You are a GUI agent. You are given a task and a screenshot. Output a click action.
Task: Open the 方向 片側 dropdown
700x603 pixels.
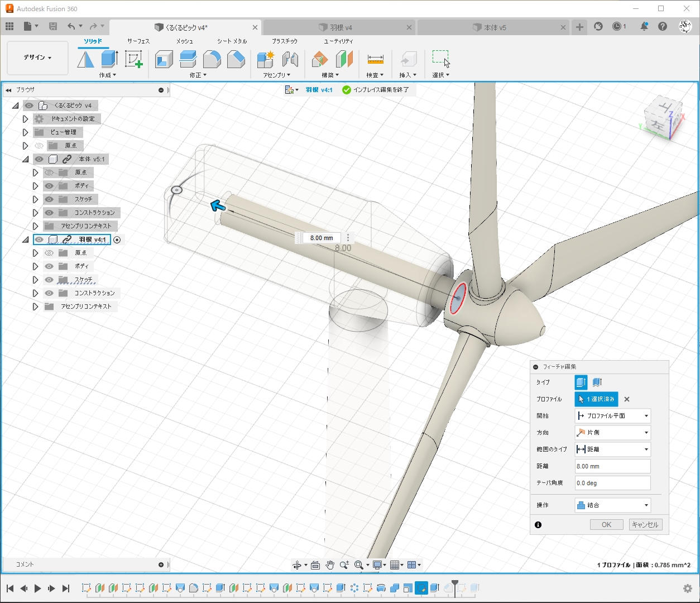613,433
